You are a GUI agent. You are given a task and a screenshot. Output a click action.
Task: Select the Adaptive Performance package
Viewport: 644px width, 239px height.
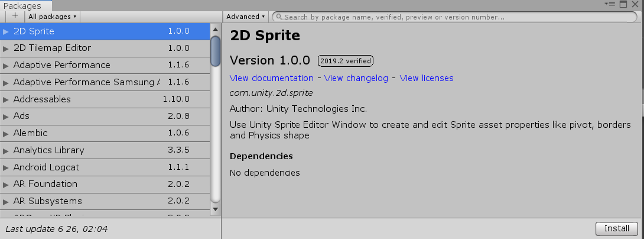coord(105,65)
